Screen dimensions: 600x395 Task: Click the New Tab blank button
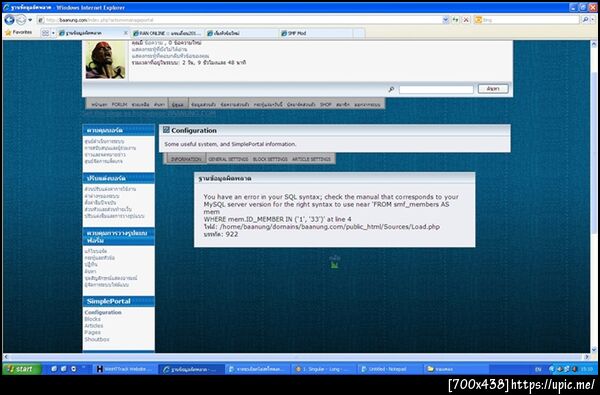click(x=359, y=33)
